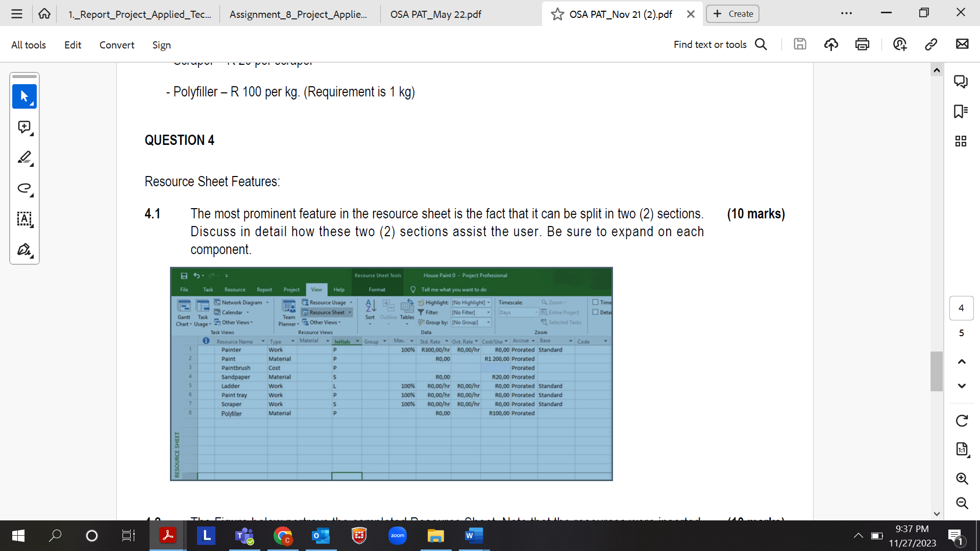Show the Bookmarks panel
The image size is (980, 551).
click(x=962, y=112)
